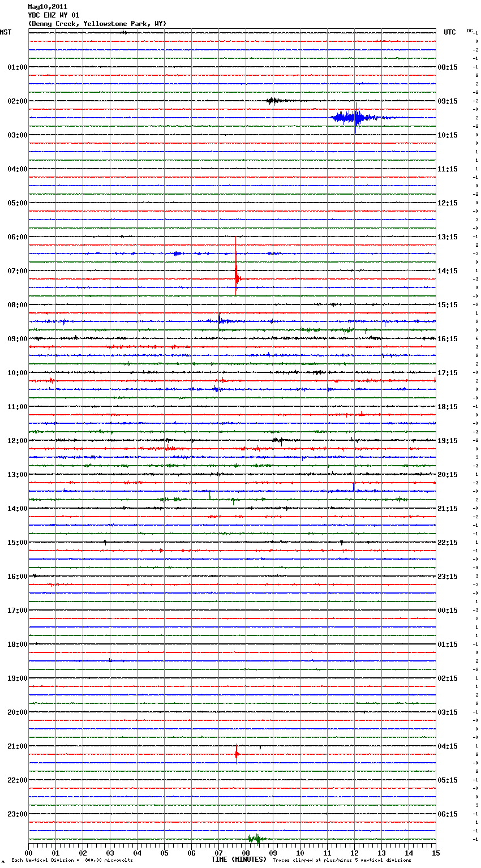
Task: Click the 23:15 UTC time label
Action: click(448, 577)
